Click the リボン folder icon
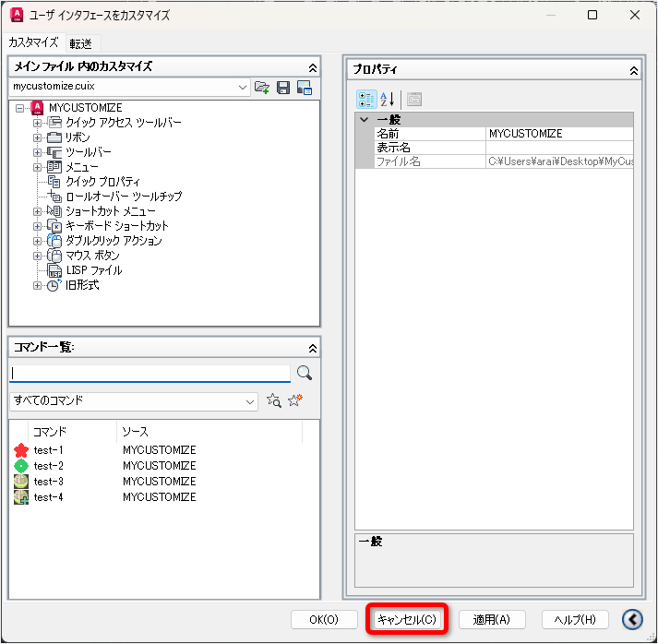This screenshot has width=658, height=644. (x=54, y=137)
